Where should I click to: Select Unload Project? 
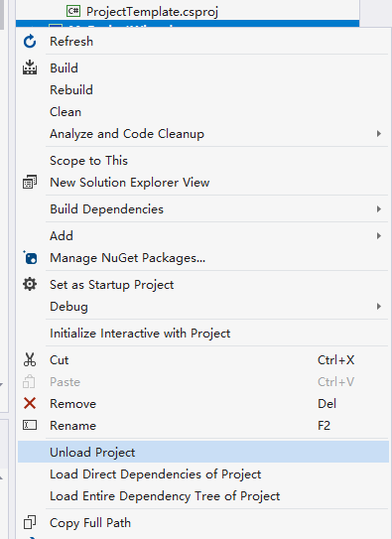203,452
